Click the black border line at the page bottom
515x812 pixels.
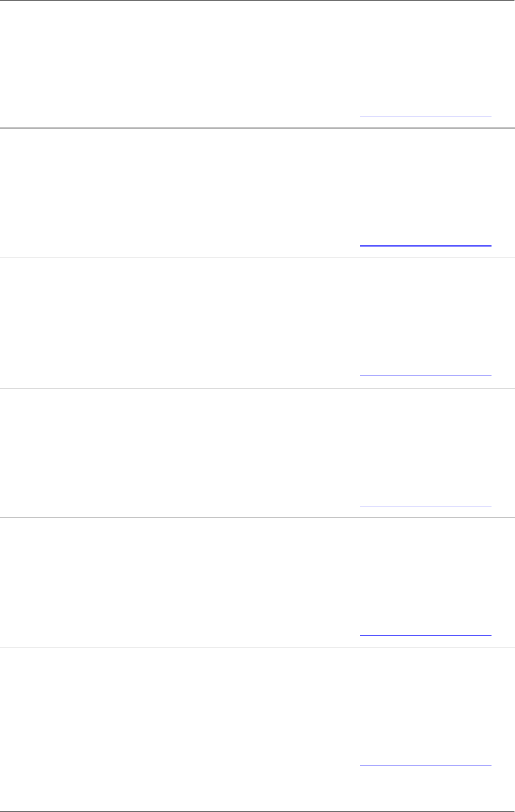(257, 811)
